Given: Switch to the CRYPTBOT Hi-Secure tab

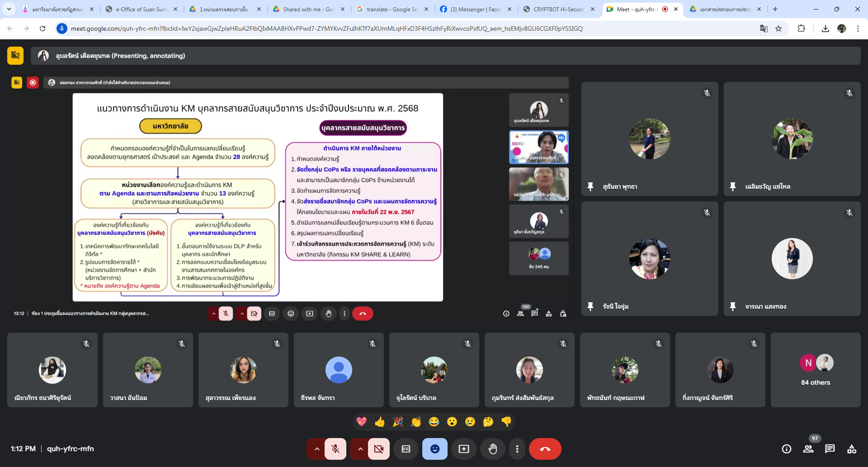Looking at the screenshot, I should 558,9.
